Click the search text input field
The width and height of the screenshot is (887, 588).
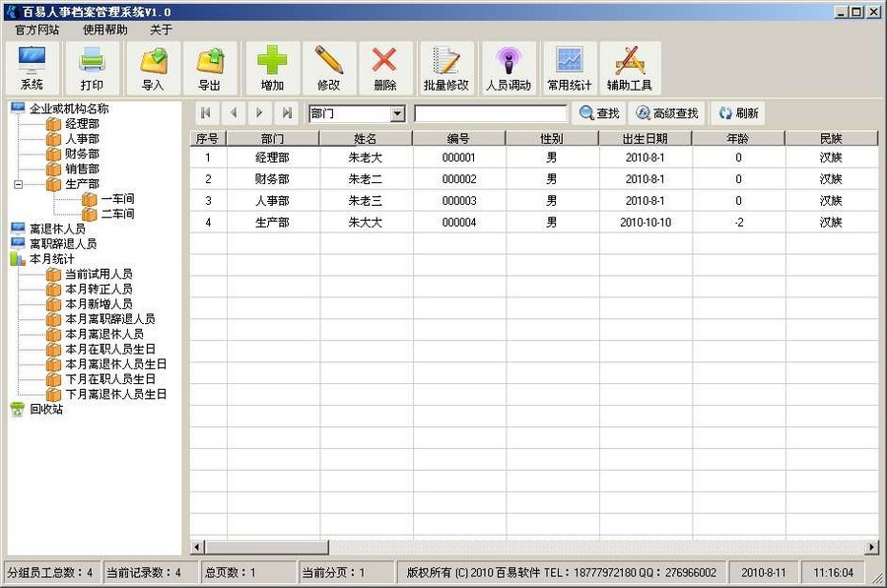(490, 114)
